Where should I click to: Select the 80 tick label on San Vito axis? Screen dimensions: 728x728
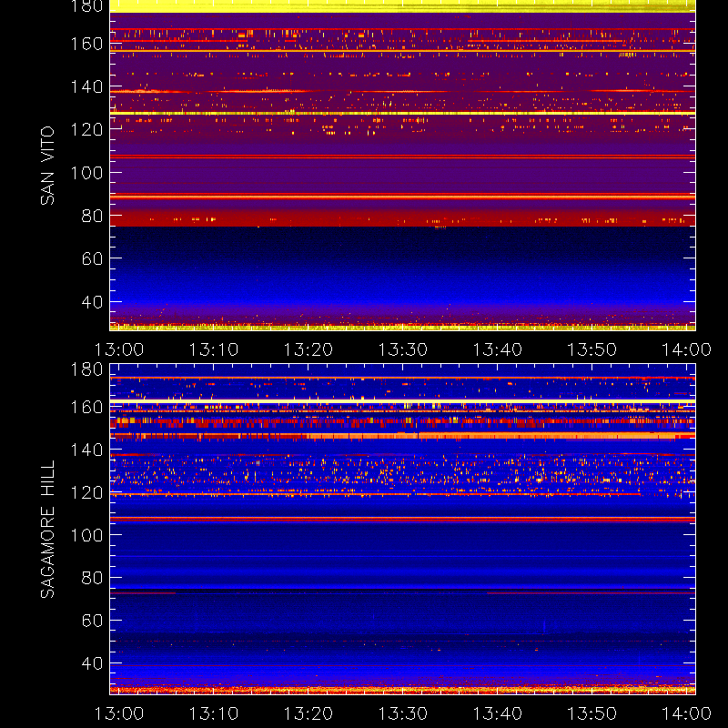point(92,216)
